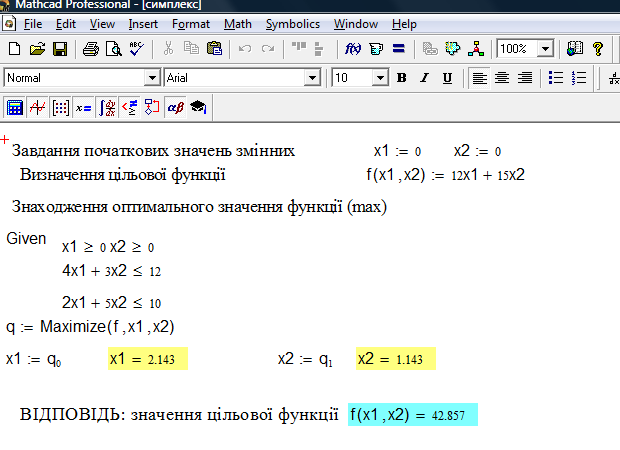620x450 pixels.
Task: Create a new worksheet with New icon
Action: [15, 49]
